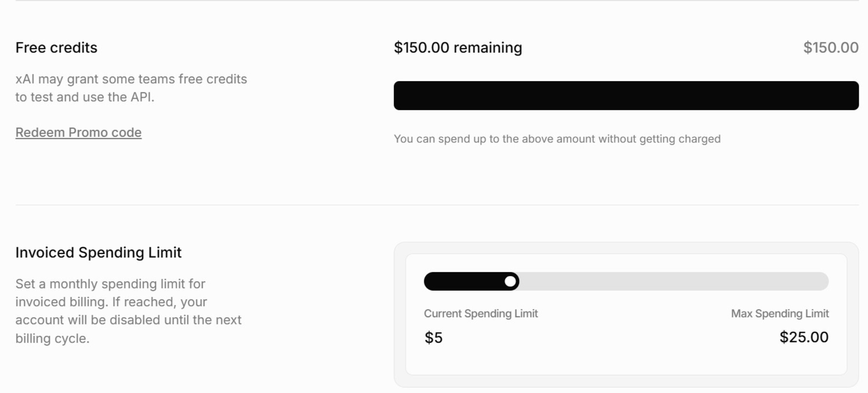The width and height of the screenshot is (868, 393).
Task: Click the Max Spending Limit label
Action: point(780,314)
